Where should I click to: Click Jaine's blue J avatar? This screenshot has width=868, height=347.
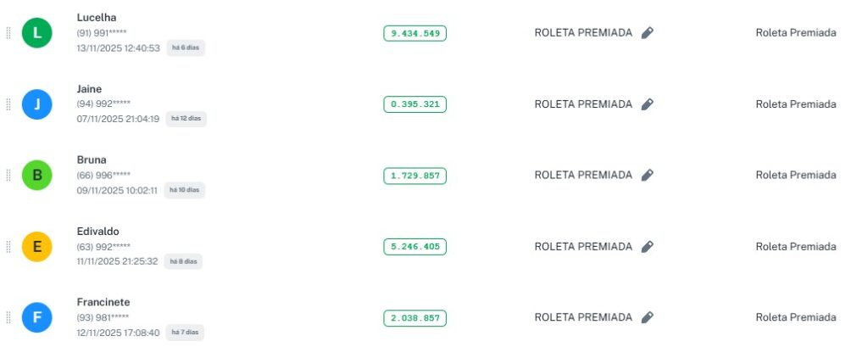37,104
